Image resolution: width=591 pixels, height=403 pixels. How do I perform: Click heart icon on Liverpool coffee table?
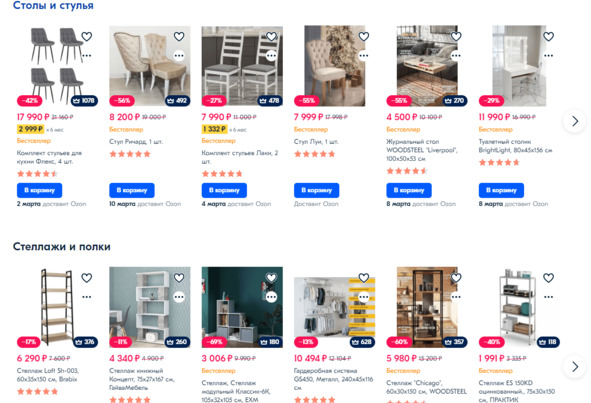point(456,37)
